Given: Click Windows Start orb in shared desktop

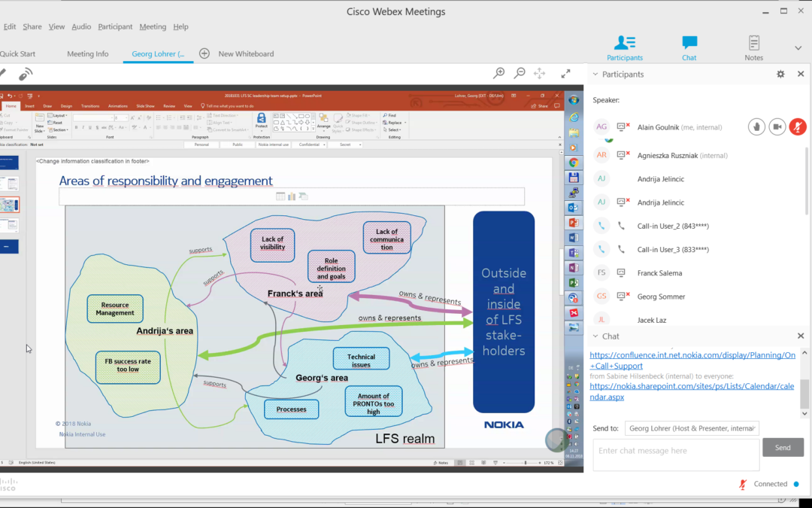Looking at the screenshot, I should pyautogui.click(x=573, y=100).
